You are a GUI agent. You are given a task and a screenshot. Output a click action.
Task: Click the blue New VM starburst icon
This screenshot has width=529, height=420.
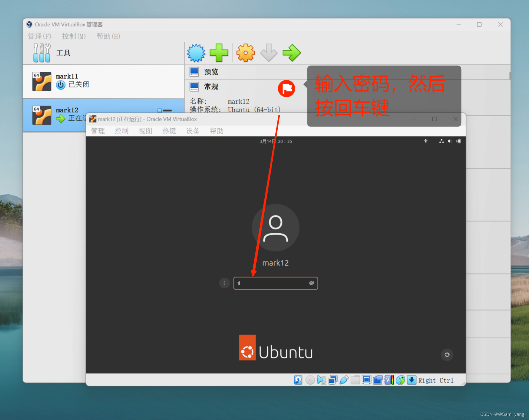[x=196, y=53]
